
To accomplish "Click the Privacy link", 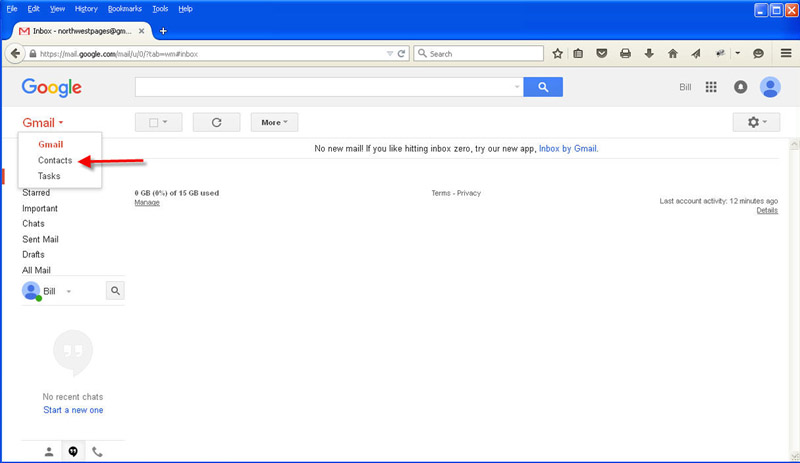I will [x=469, y=193].
